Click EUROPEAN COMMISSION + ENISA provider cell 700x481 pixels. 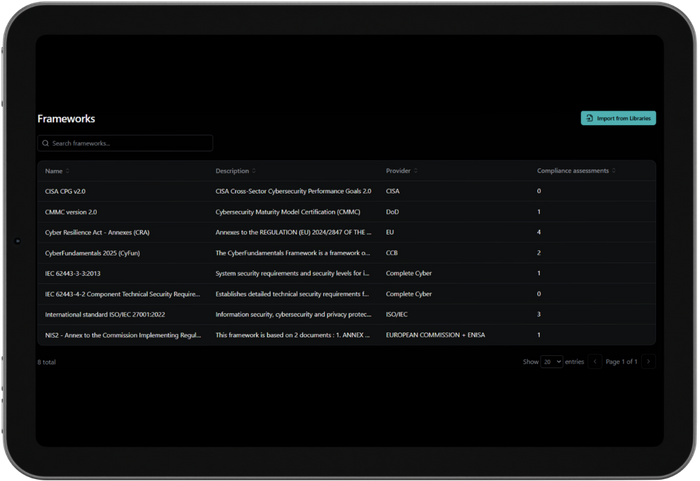tap(435, 335)
